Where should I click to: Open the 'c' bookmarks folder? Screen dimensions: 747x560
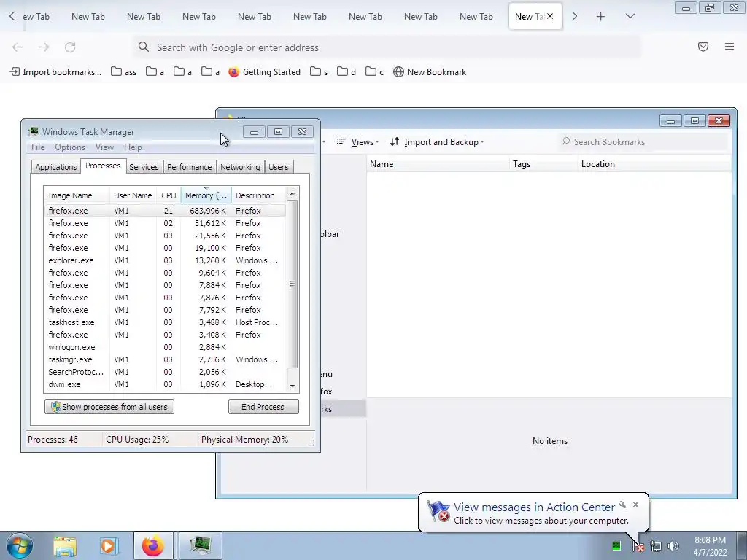pos(374,72)
